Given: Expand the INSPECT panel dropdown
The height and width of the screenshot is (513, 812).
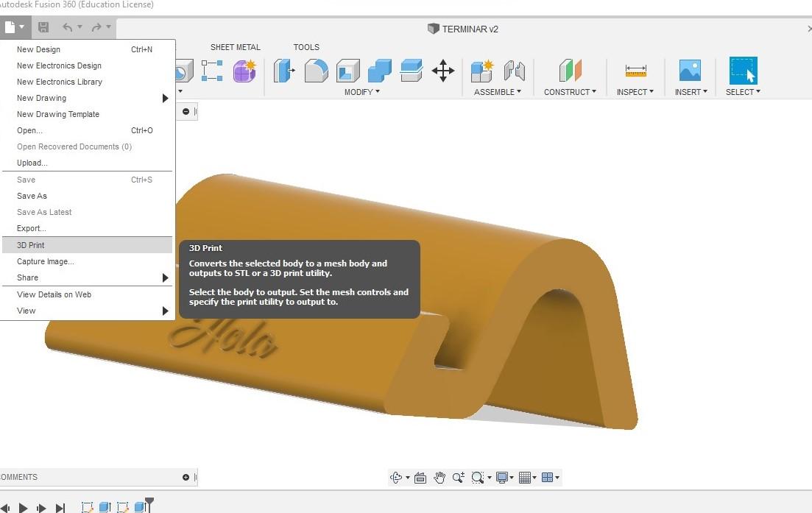Looking at the screenshot, I should point(635,91).
